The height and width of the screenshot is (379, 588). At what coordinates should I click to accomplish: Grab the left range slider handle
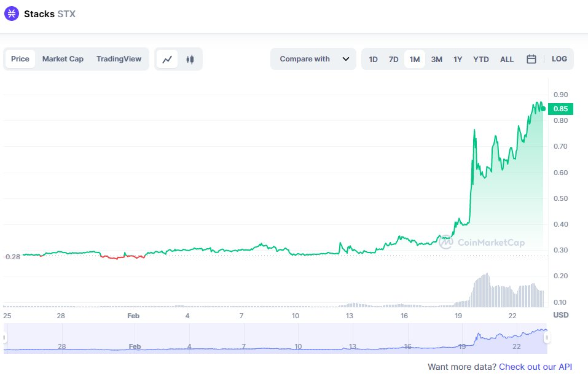(4, 337)
